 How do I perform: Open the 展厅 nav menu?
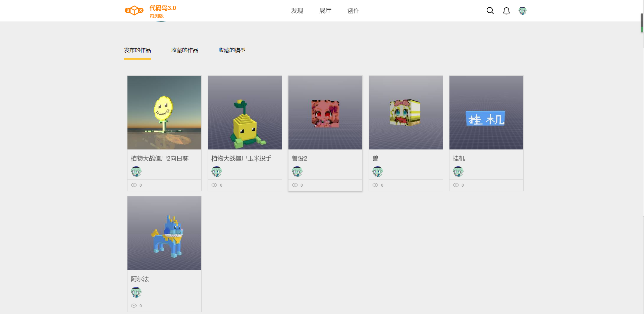click(x=325, y=11)
